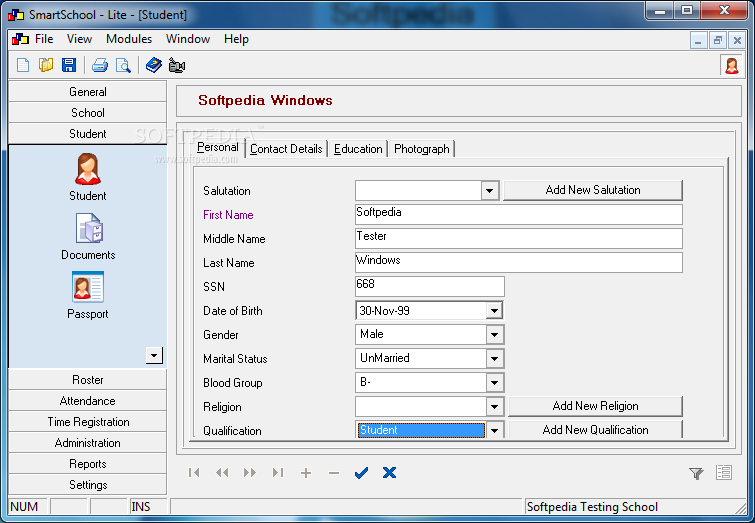
Task: Open the blue help book icon
Action: [154, 65]
